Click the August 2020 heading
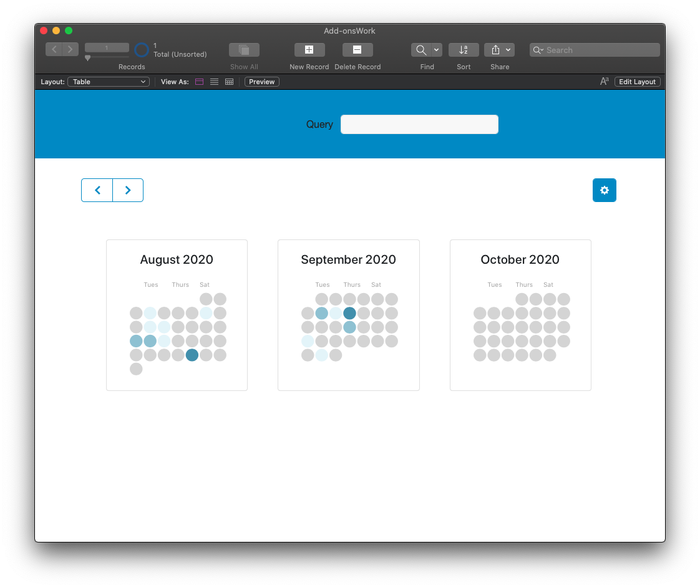 [177, 259]
